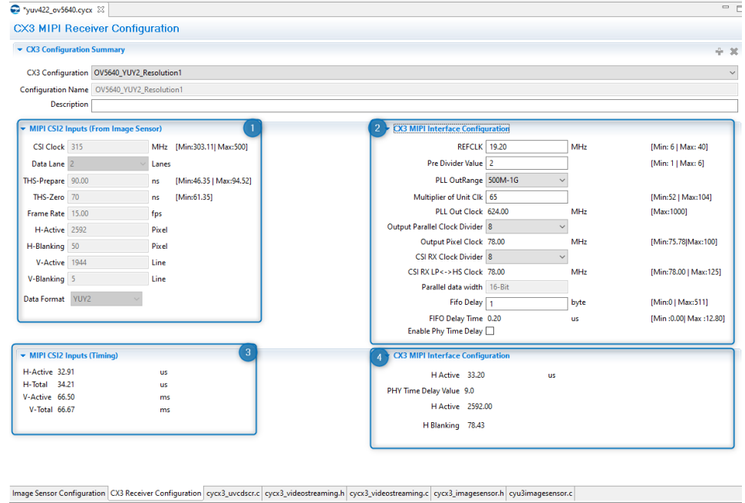Click the numbered badge 4 marker
The image size is (745, 503).
pyautogui.click(x=377, y=355)
